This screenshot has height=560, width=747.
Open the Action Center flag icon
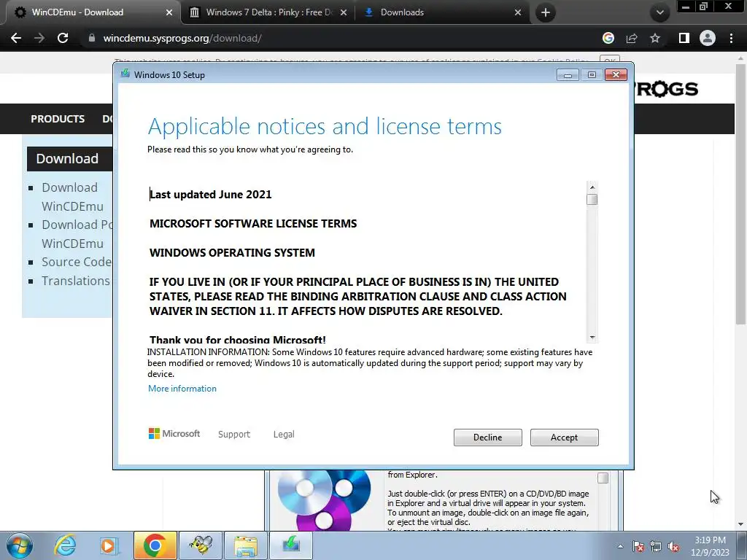coord(638,546)
